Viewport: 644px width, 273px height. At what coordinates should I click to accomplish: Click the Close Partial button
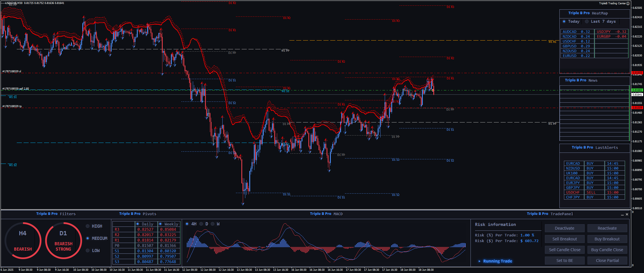[x=607, y=261]
